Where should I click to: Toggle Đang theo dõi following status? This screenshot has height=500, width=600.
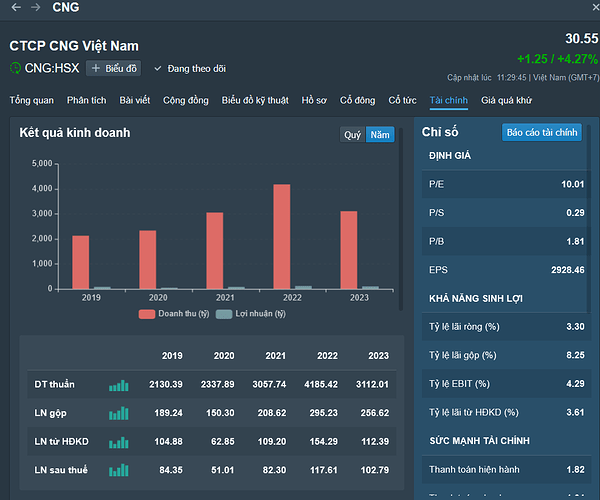190,68
